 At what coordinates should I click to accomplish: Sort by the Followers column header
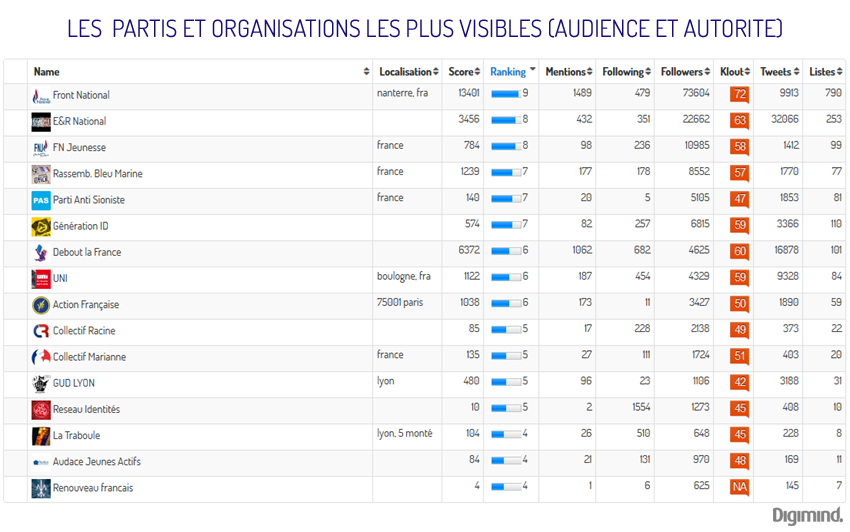point(685,72)
